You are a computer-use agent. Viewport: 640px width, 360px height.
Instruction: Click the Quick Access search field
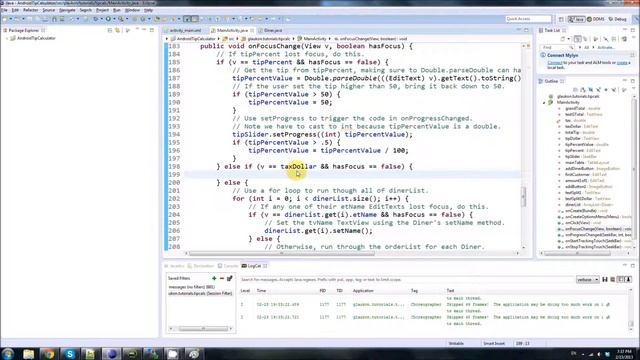coord(528,19)
